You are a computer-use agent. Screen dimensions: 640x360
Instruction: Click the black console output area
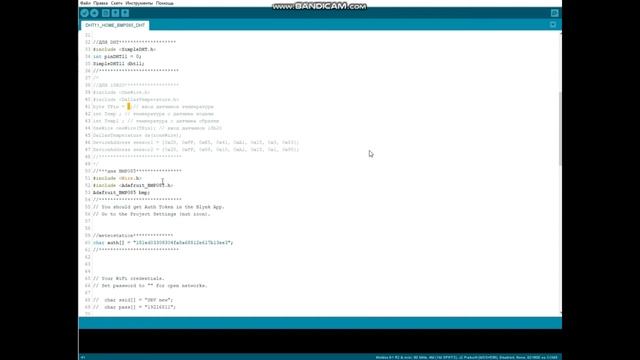pyautogui.click(x=320, y=341)
